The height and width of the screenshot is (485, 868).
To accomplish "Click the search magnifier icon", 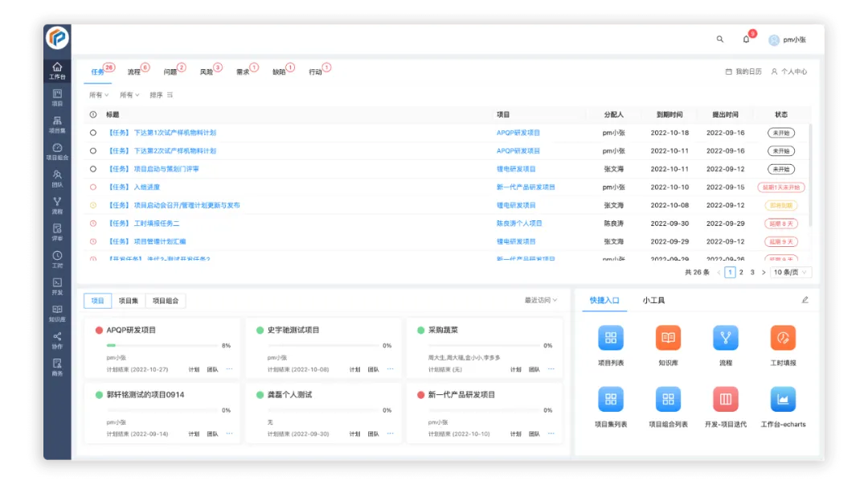I will (719, 39).
